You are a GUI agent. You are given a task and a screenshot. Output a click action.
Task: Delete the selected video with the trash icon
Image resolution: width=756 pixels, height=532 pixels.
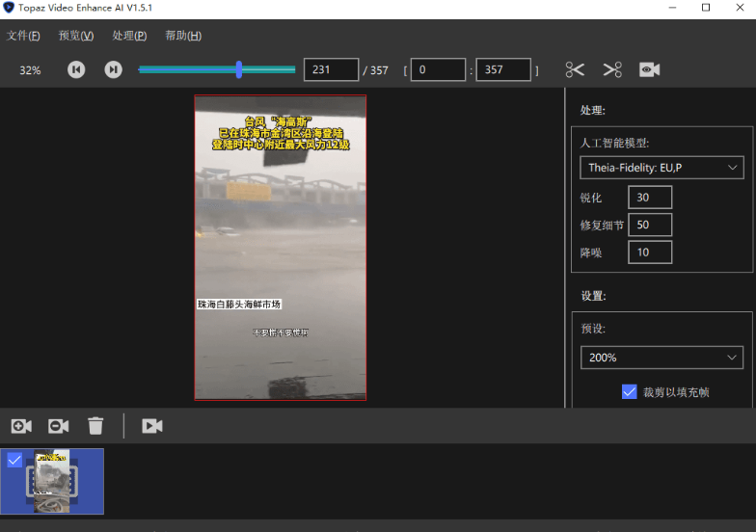pyautogui.click(x=95, y=426)
